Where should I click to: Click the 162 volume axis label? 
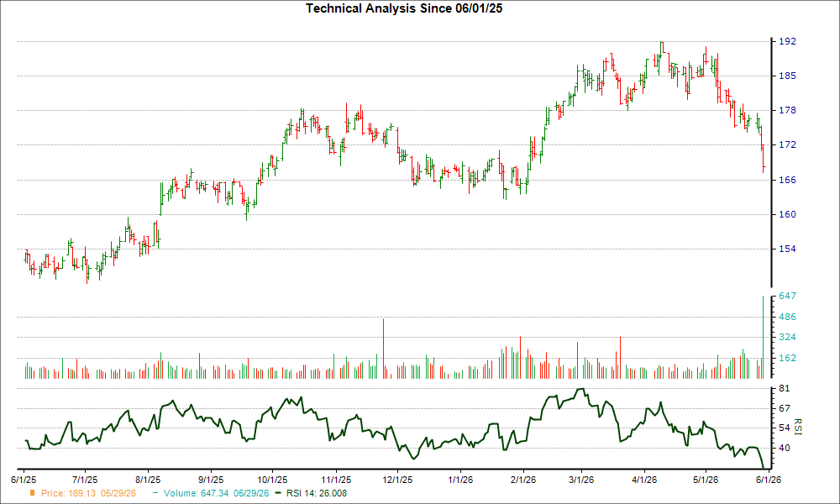[787, 359]
